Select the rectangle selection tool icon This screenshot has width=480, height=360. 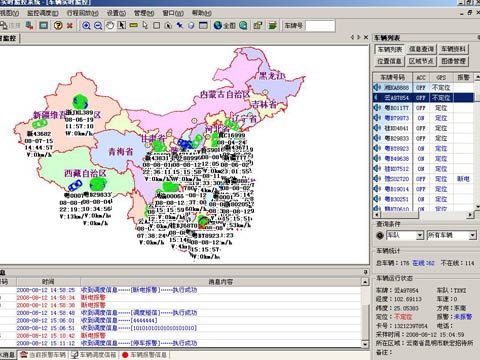[x=156, y=25]
